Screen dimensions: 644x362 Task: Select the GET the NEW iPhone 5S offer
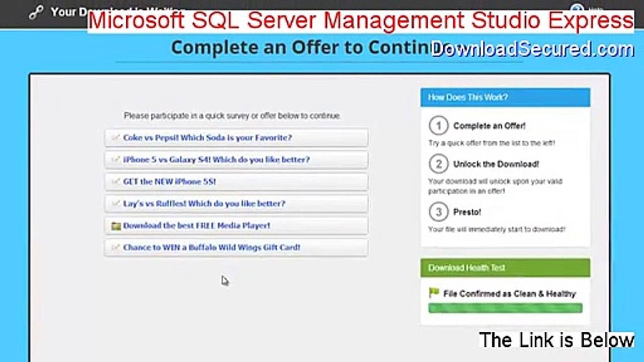(236, 182)
